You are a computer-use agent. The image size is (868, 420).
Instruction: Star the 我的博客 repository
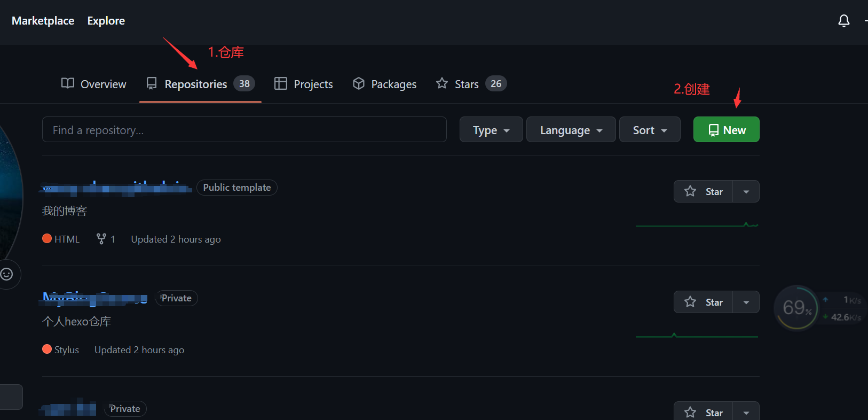pyautogui.click(x=704, y=191)
